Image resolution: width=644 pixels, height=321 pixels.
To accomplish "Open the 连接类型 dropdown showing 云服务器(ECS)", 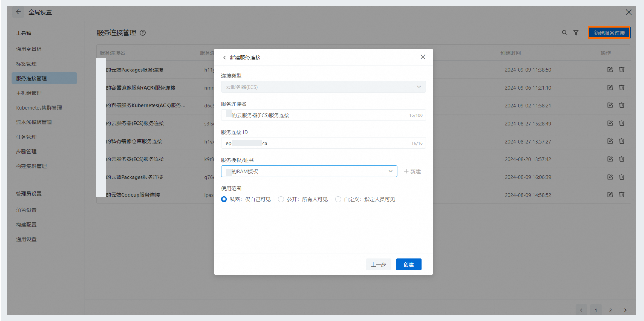I will (x=323, y=87).
